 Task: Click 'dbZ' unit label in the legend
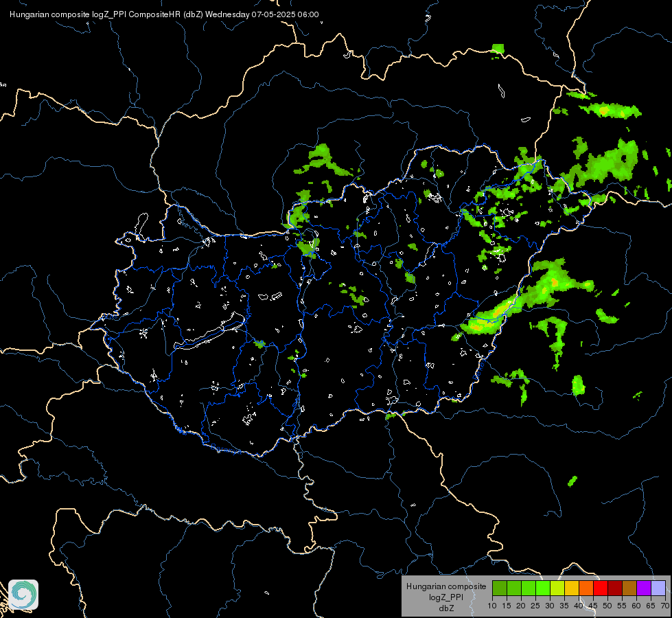(446, 608)
